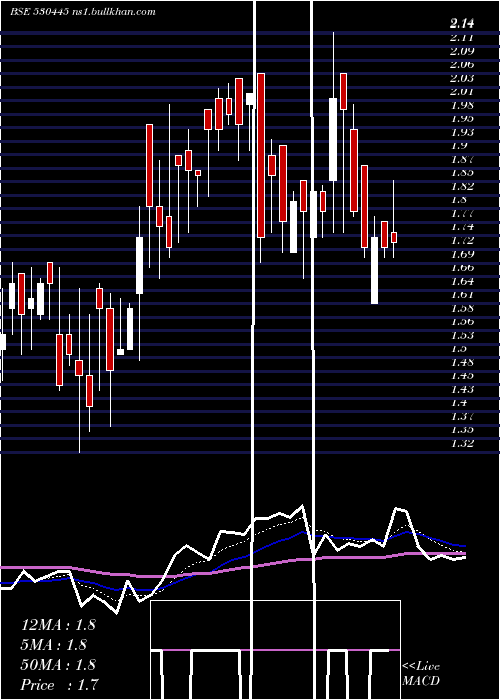The width and height of the screenshot is (500, 700).
Task: Select the 5MA : 1.8 readout
Action: (x=54, y=645)
